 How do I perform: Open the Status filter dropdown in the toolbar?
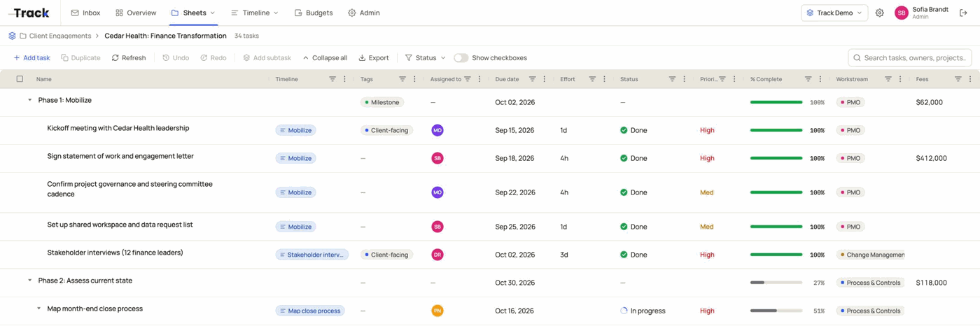click(426, 58)
